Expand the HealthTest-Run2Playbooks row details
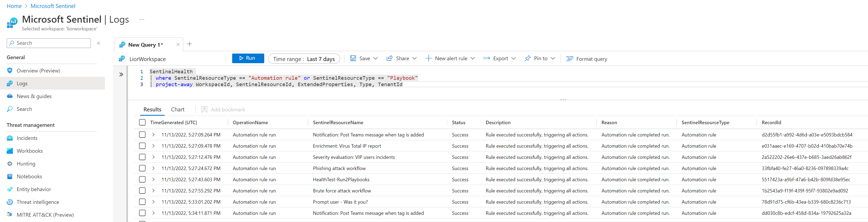Viewport: 868px width, 222px height. pos(153,180)
